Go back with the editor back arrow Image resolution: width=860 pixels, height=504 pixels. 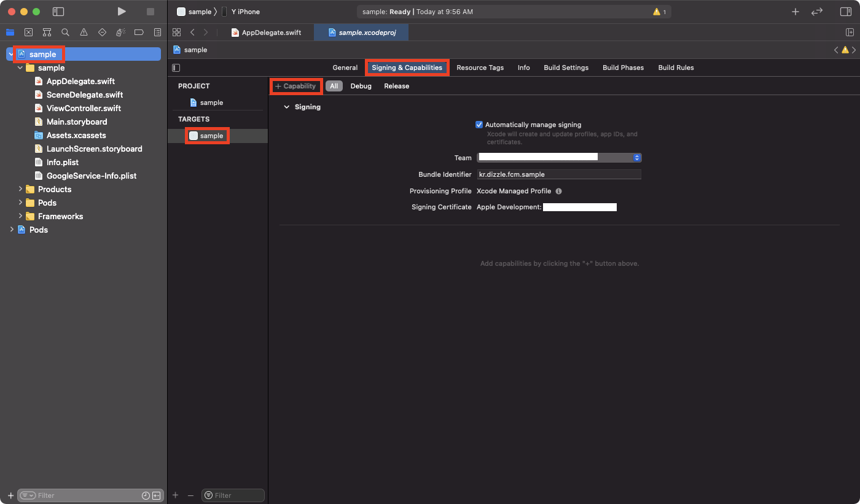[192, 32]
